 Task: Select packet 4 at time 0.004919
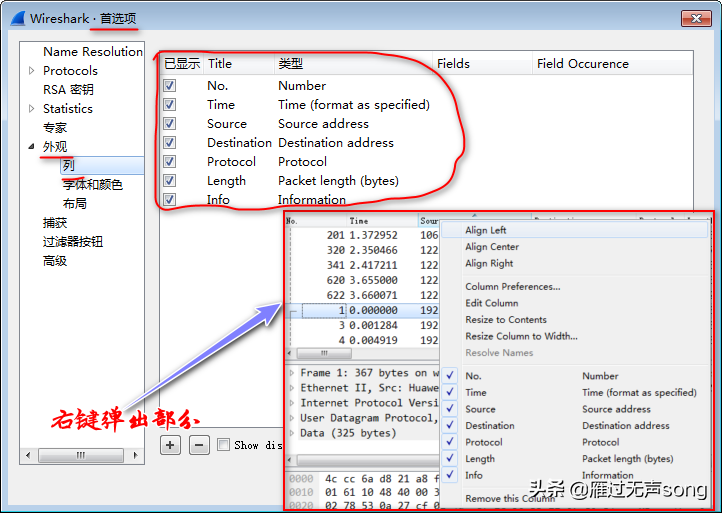(x=362, y=340)
